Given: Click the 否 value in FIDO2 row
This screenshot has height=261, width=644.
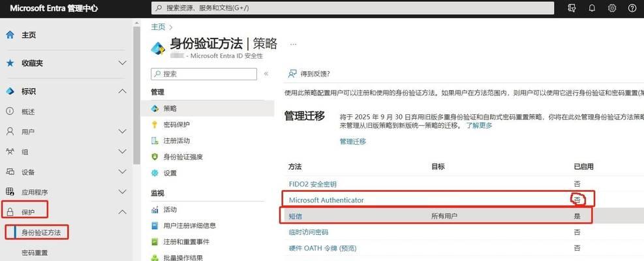Looking at the screenshot, I should [x=577, y=184].
